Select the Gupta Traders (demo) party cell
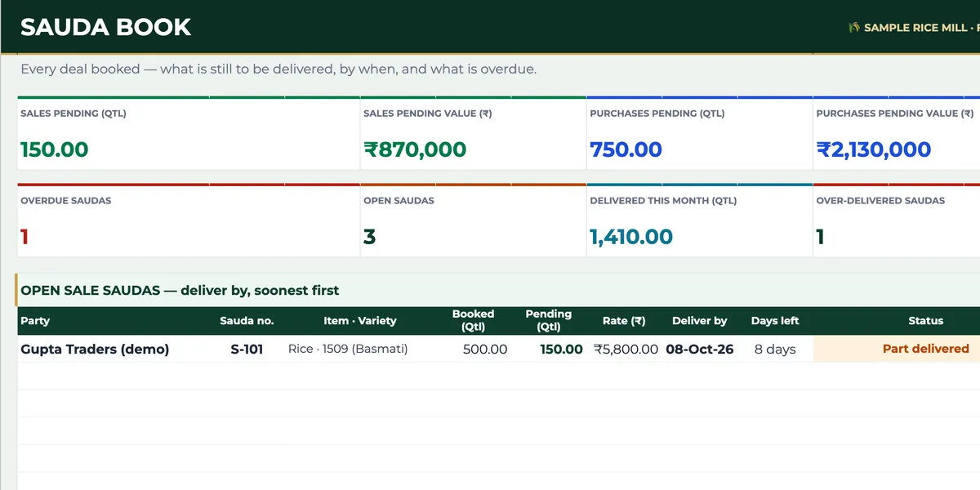Screen dimensions: 980x490 [x=95, y=349]
